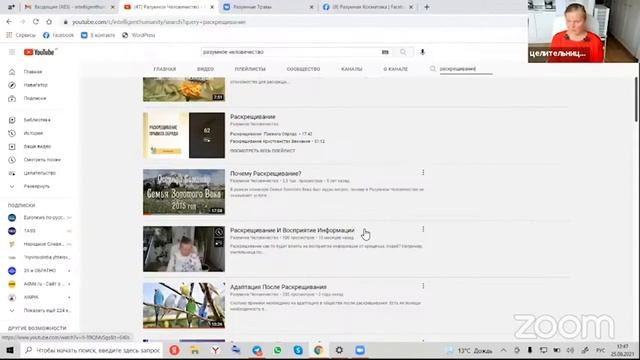The height and width of the screenshot is (360, 640).
Task: Click Windows taskbar search box
Action: tap(91, 350)
